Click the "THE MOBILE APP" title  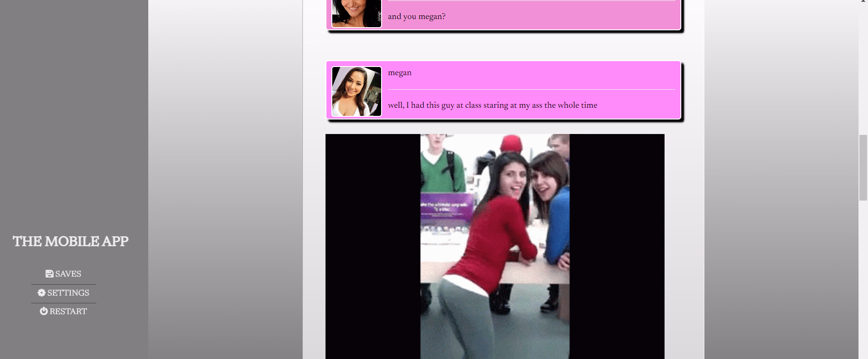[71, 241]
